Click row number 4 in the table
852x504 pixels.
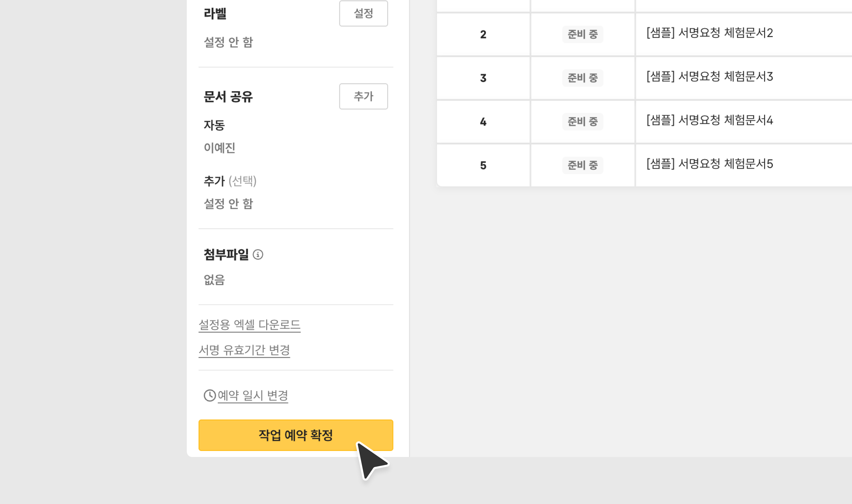pyautogui.click(x=483, y=122)
